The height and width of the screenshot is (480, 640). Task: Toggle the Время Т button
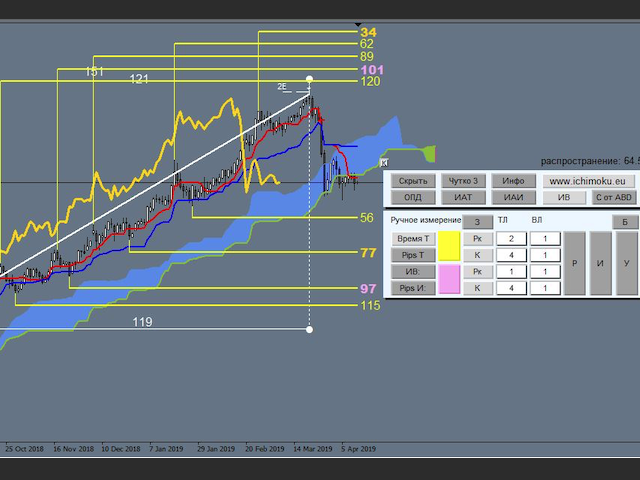tap(413, 239)
